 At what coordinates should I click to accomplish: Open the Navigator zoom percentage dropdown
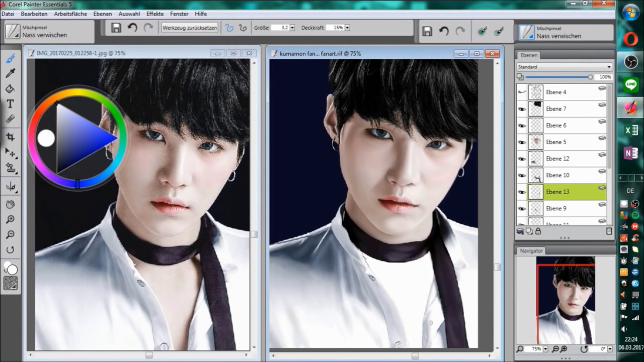(546, 349)
